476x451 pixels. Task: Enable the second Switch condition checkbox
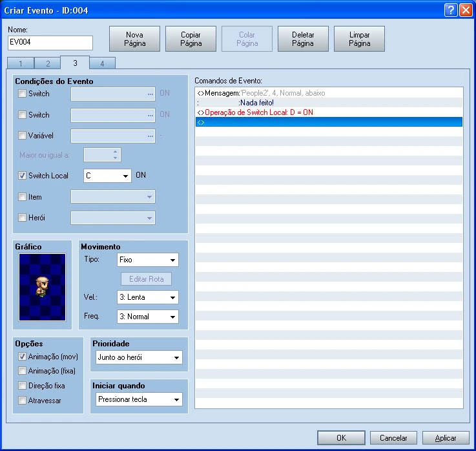pos(22,114)
